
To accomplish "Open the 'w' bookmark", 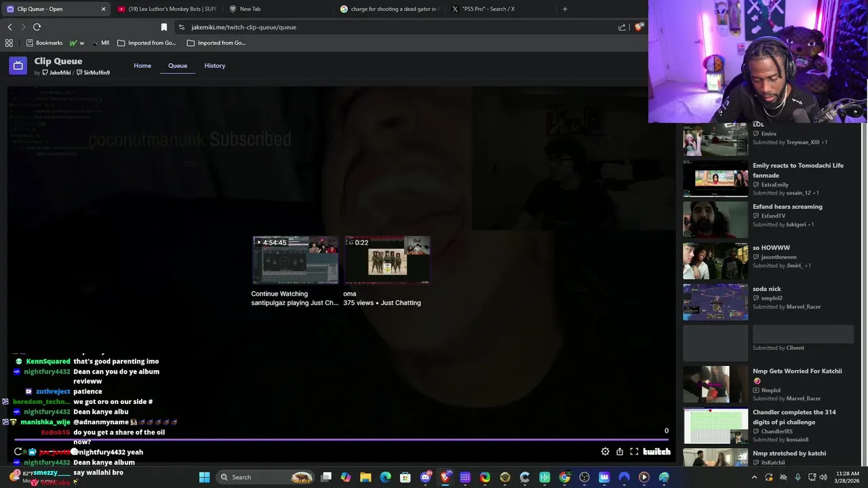I will [77, 43].
